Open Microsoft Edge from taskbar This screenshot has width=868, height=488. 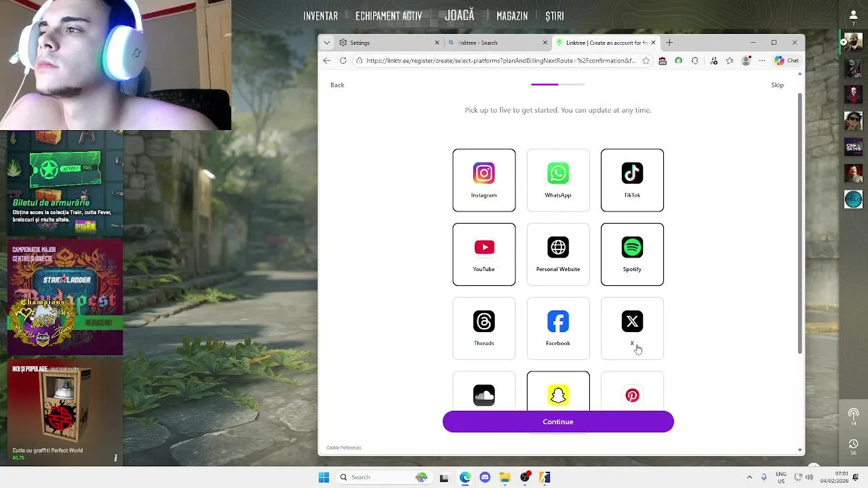(465, 477)
